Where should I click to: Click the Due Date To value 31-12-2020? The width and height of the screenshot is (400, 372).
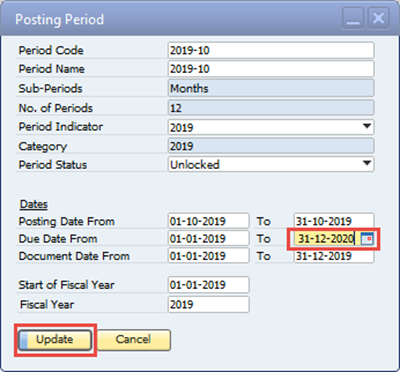pyautogui.click(x=325, y=239)
